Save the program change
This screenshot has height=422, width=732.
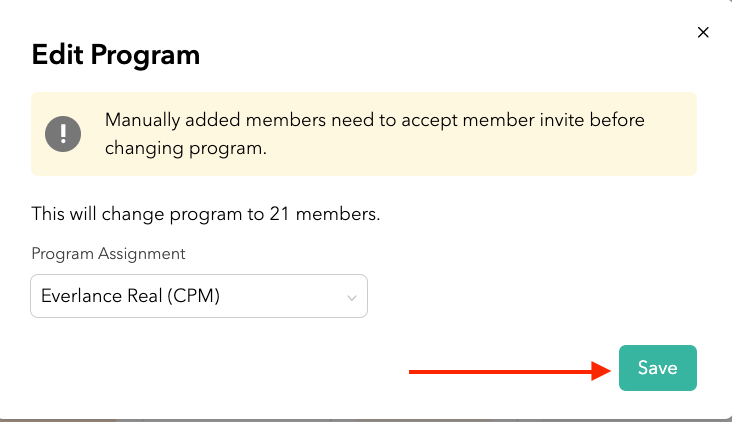(657, 368)
